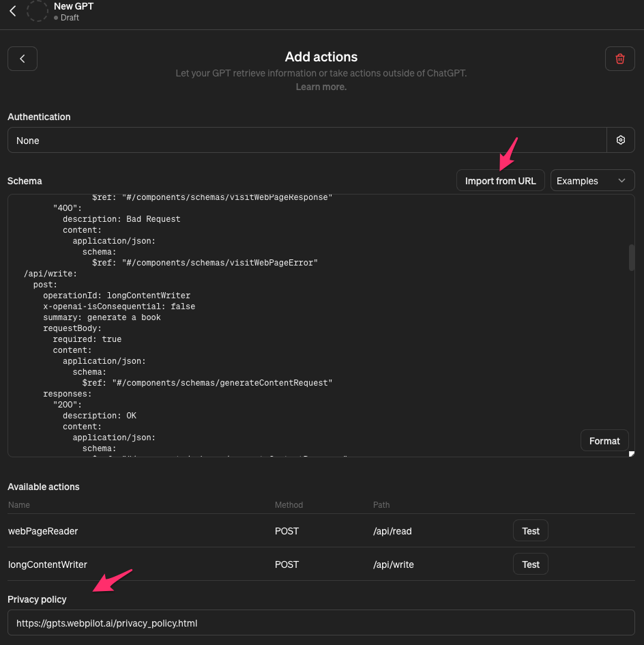Image resolution: width=644 pixels, height=645 pixels.
Task: Open authentication settings via the gear icon
Action: [x=620, y=140]
